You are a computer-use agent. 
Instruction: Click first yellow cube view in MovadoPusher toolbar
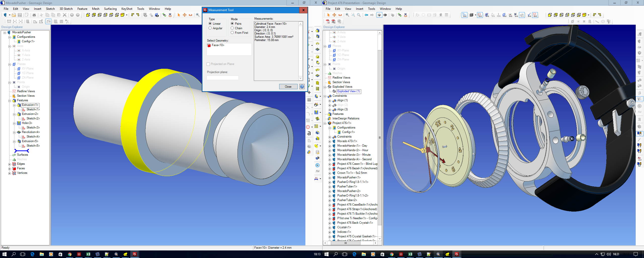tap(88, 15)
